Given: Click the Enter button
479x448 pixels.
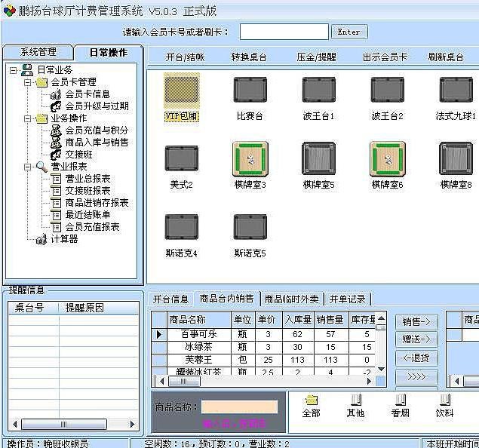Looking at the screenshot, I should (349, 32).
